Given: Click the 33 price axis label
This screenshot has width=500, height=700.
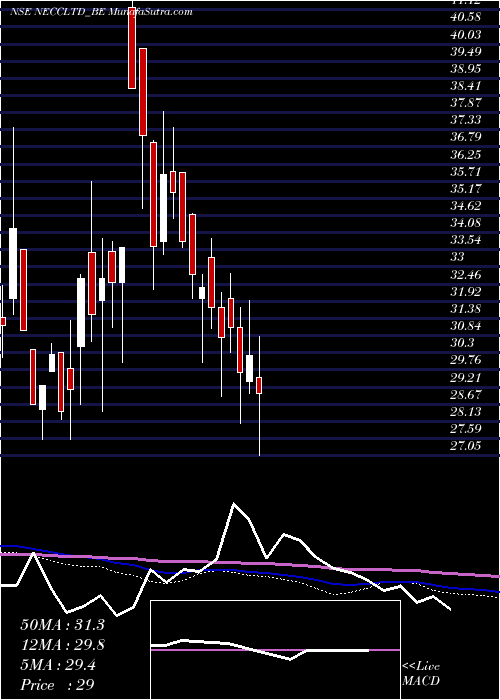Looking at the screenshot, I should coord(458,257).
